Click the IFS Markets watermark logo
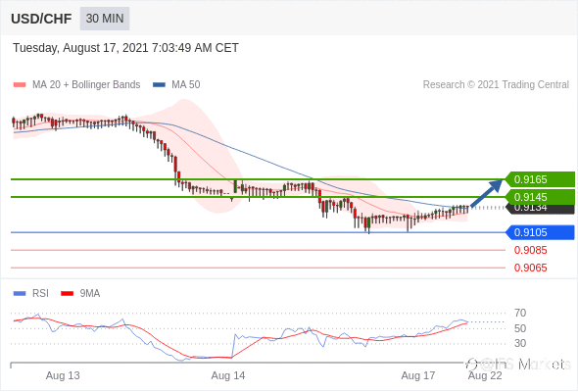This screenshot has width=578, height=392. (x=518, y=364)
